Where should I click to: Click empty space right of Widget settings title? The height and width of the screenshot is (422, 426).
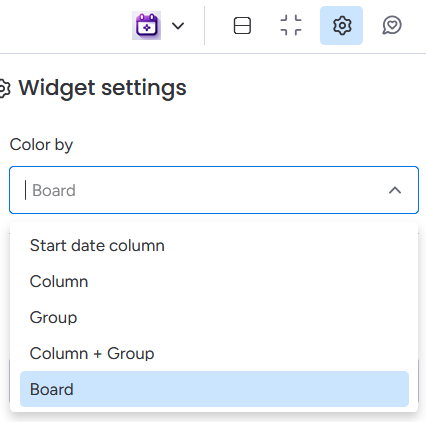[x=300, y=88]
